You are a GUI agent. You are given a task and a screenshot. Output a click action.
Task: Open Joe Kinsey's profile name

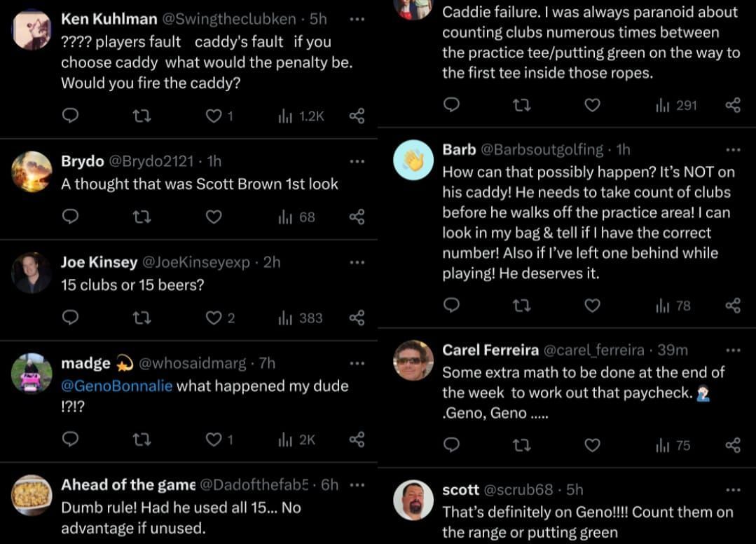[99, 262]
